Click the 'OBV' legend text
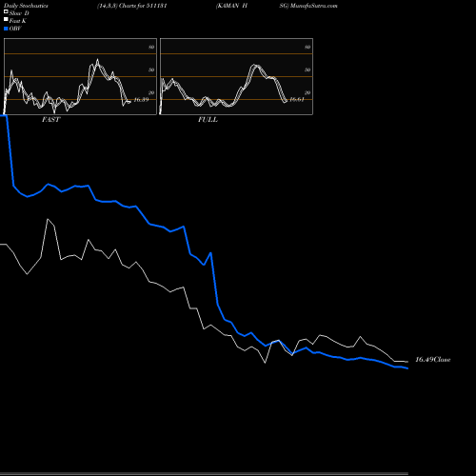Screen dimensions: 476x476 pyautogui.click(x=15, y=29)
